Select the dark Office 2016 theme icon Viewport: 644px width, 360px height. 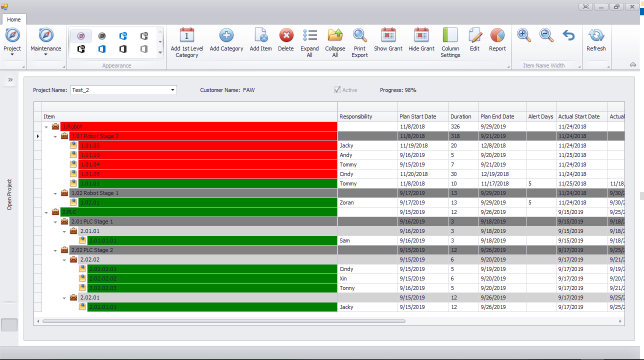pos(144,36)
